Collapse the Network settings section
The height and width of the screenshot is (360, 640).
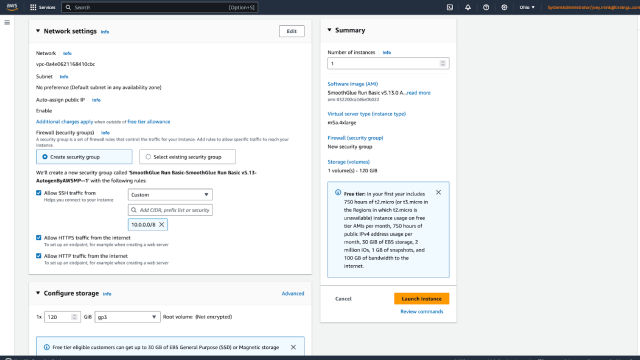38,31
